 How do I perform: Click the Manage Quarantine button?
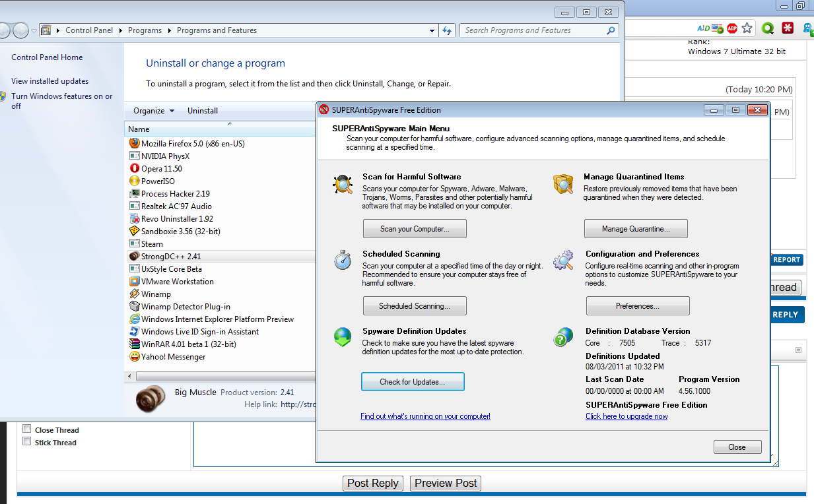click(636, 229)
